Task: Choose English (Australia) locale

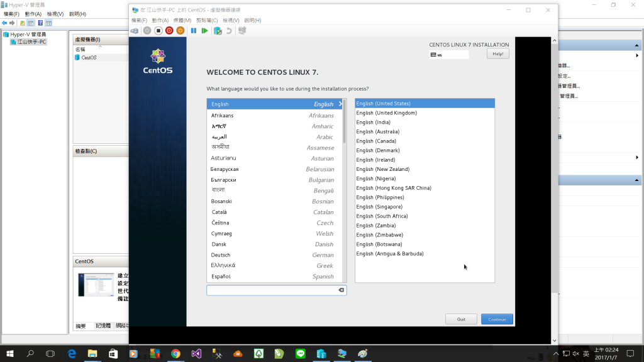Action: [425, 132]
